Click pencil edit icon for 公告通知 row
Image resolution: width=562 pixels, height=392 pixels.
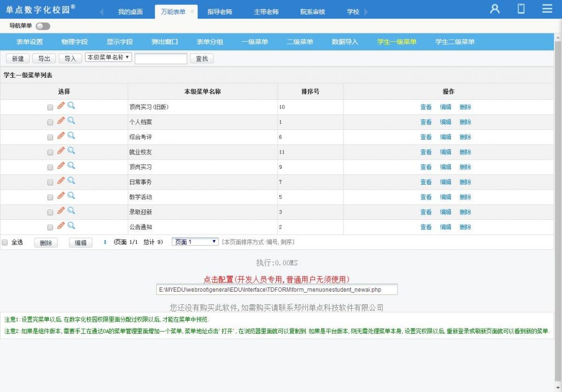pos(61,226)
